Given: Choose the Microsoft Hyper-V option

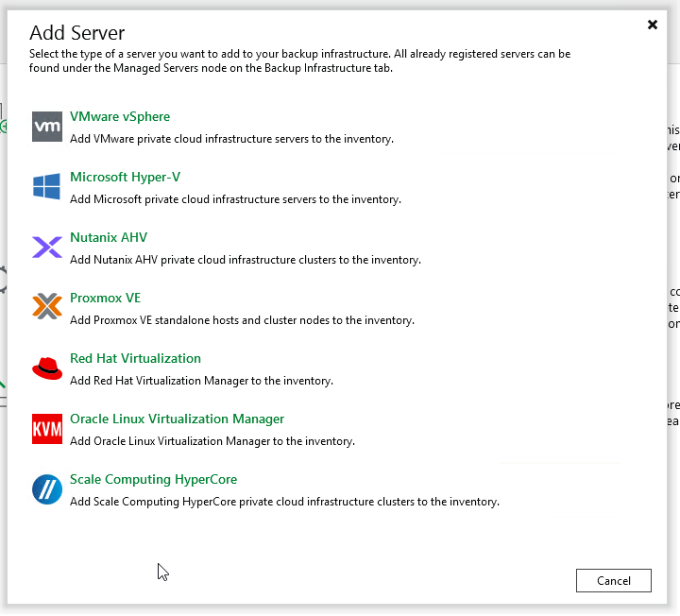Looking at the screenshot, I should point(125,178).
